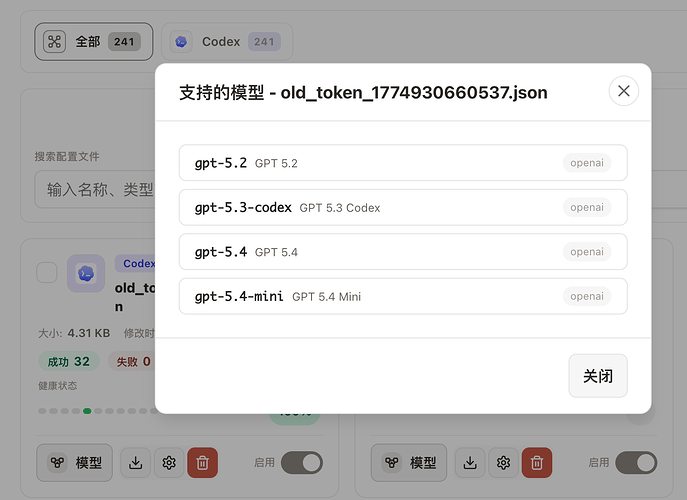Switch to the 全部 241 filter tab

(94, 42)
